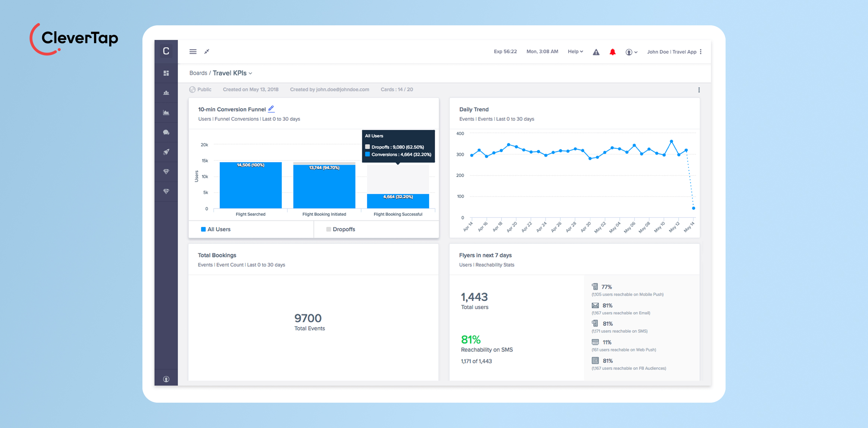The height and width of the screenshot is (428, 868).
Task: Click the green 81% reachability figure
Action: point(471,340)
